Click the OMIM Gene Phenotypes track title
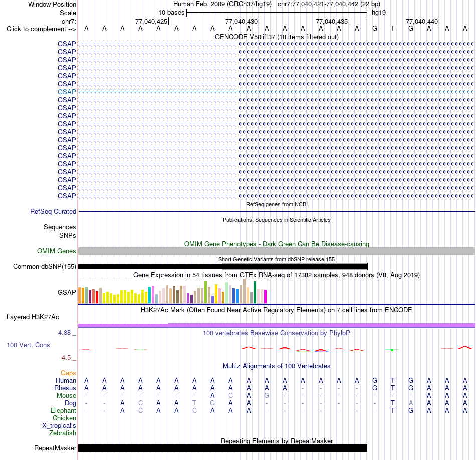Screen dimensions: 476x460 tap(277, 244)
